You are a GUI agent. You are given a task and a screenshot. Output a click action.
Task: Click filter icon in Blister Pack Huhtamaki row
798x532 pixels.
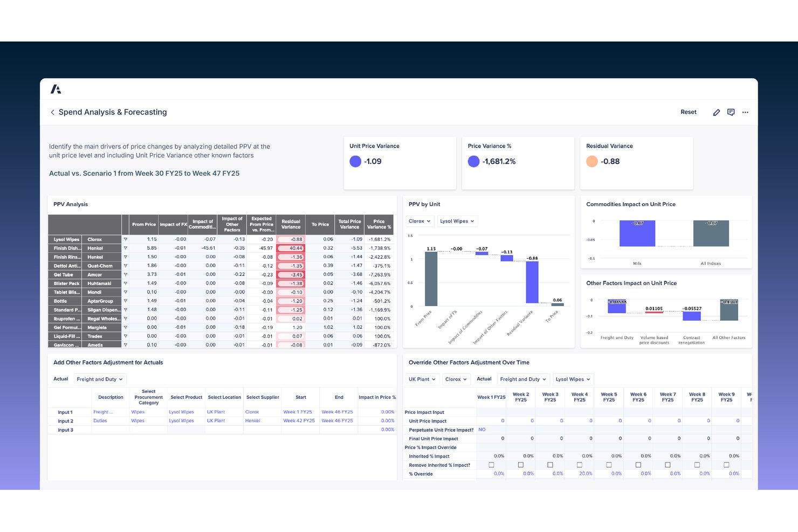click(126, 284)
